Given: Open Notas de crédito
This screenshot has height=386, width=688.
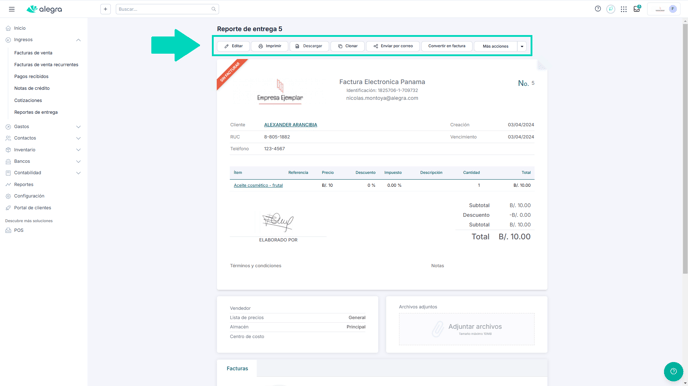Looking at the screenshot, I should [x=32, y=88].
